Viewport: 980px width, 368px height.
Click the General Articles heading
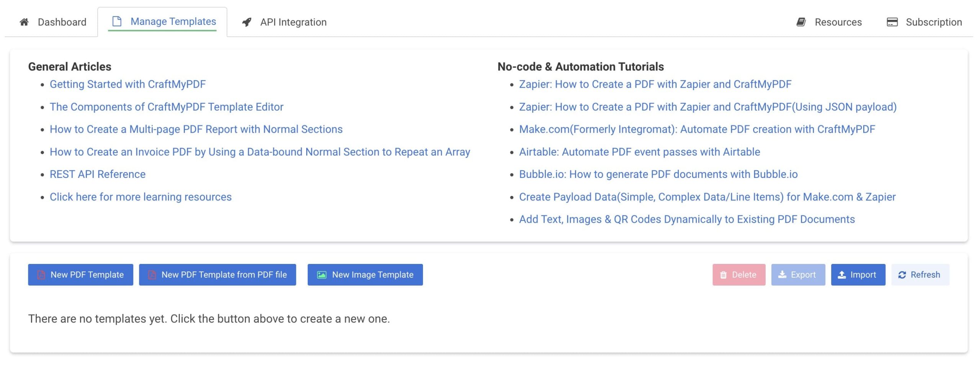[70, 67]
